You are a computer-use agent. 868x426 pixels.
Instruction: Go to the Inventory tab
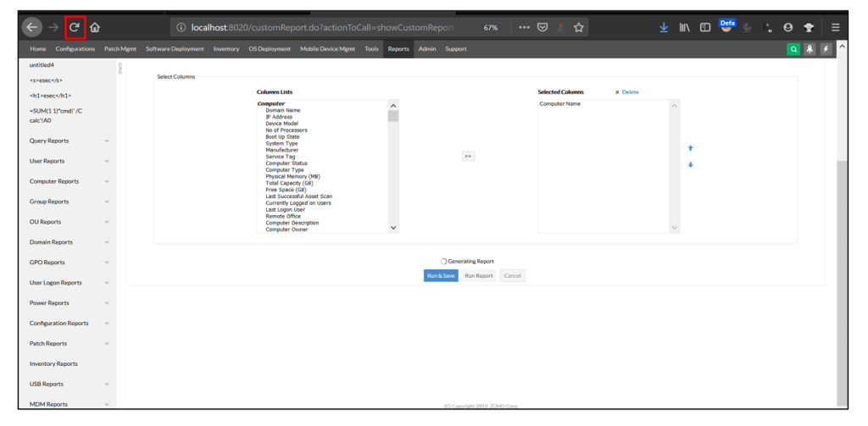pyautogui.click(x=226, y=49)
